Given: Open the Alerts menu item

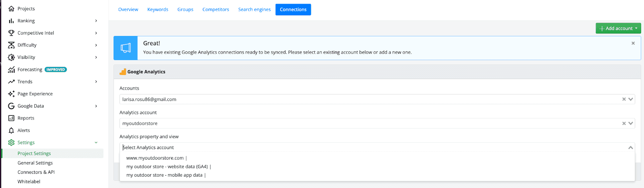Looking at the screenshot, I should click(24, 130).
